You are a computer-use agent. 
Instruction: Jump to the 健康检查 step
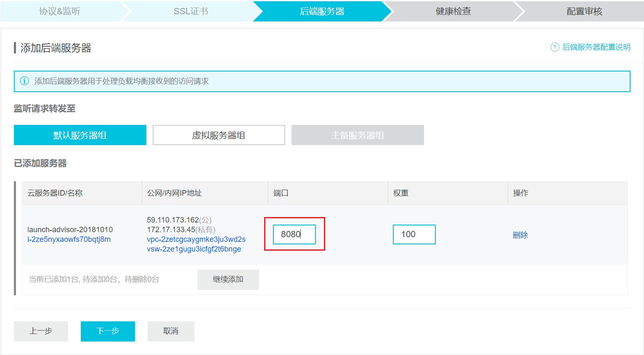point(453,11)
